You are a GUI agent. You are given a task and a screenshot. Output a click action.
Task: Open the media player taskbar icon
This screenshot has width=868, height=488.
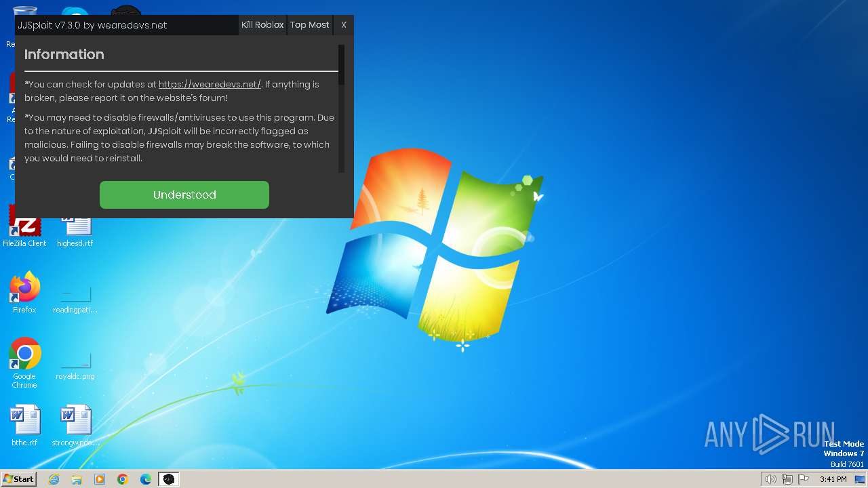pos(100,479)
